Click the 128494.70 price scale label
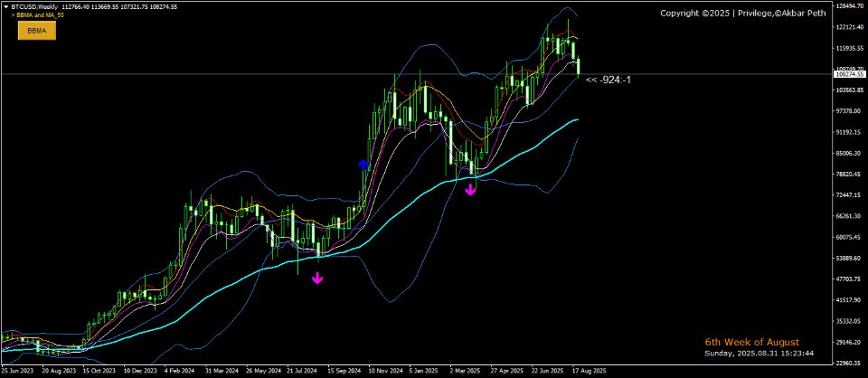This screenshot has height=378, width=868. tap(849, 5)
